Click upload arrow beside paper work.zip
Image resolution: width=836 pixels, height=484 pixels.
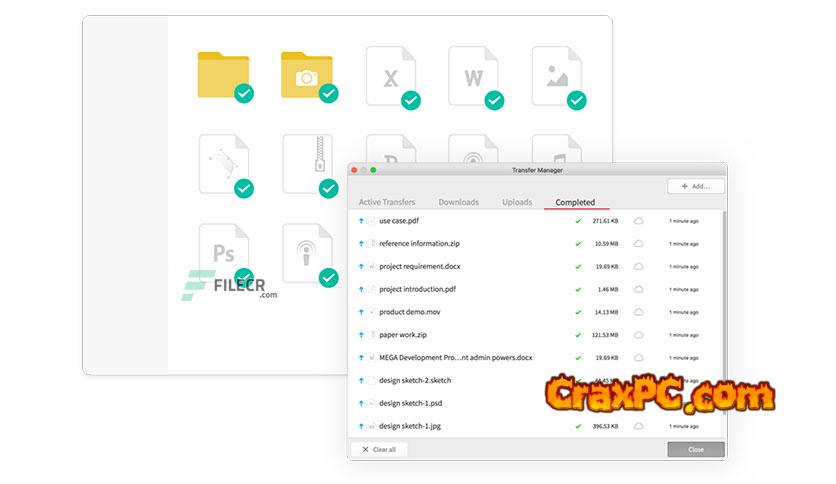[361, 335]
